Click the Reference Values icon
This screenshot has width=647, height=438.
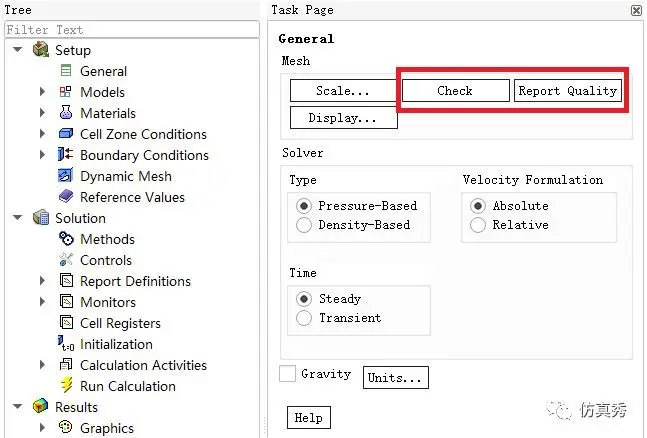click(x=66, y=197)
